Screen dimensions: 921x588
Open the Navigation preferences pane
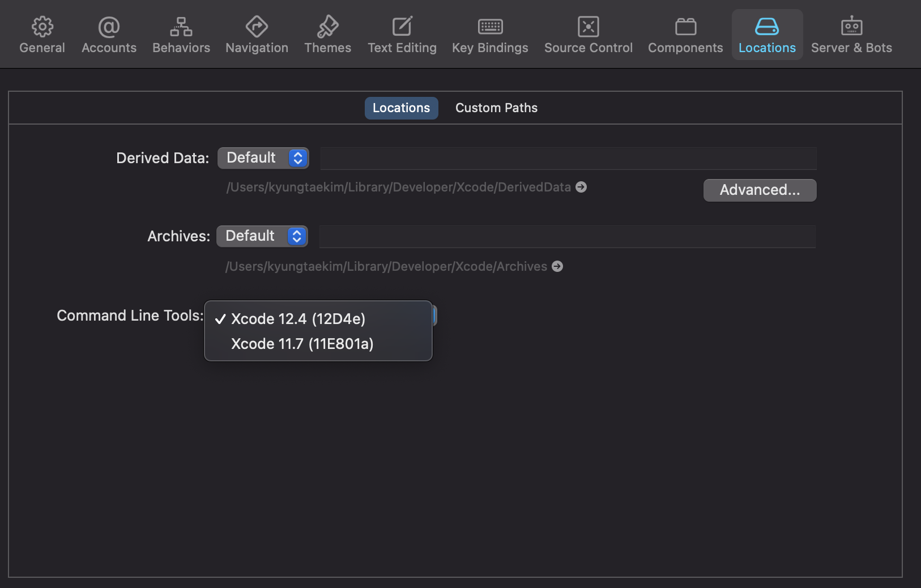257,35
